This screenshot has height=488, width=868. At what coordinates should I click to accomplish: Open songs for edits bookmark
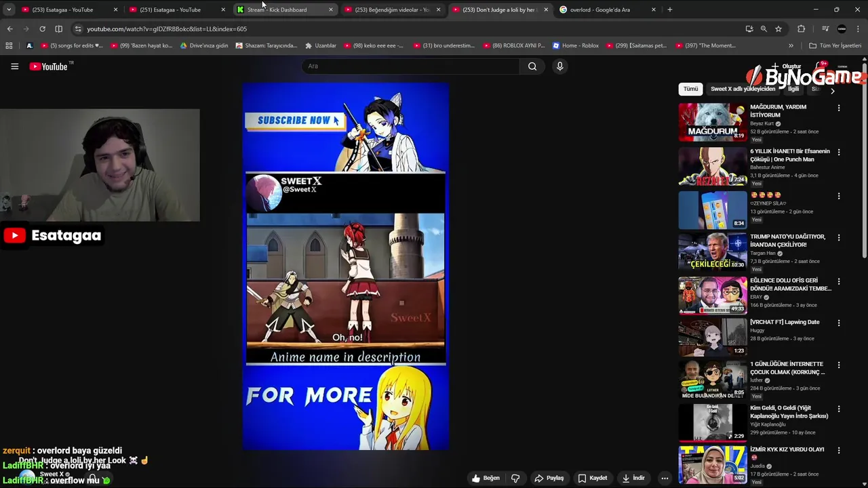(x=72, y=45)
